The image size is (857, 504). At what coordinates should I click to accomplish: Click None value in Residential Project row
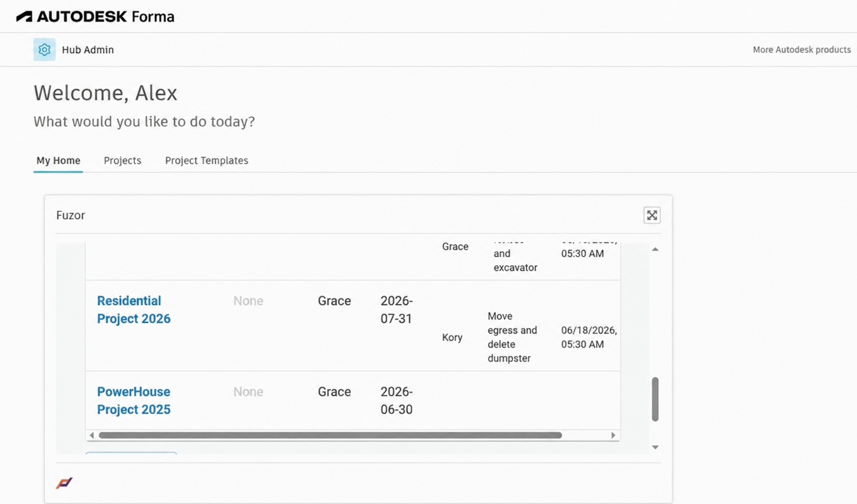click(x=248, y=301)
